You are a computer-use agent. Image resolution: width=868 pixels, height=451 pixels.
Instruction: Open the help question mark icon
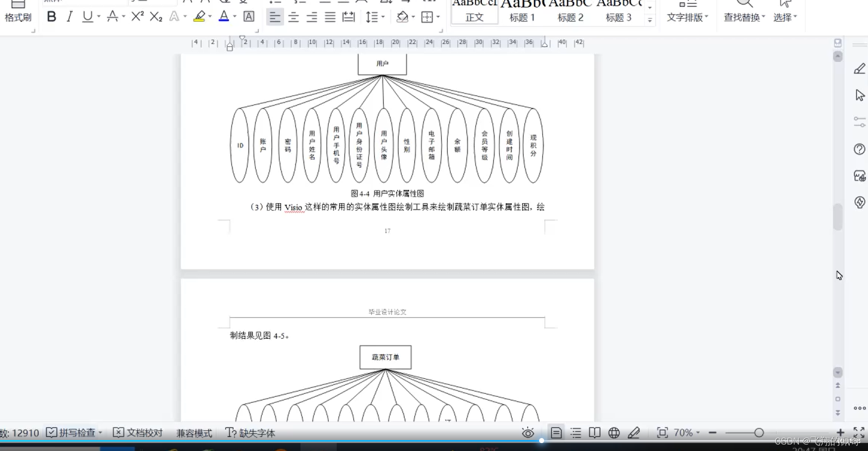pos(860,149)
